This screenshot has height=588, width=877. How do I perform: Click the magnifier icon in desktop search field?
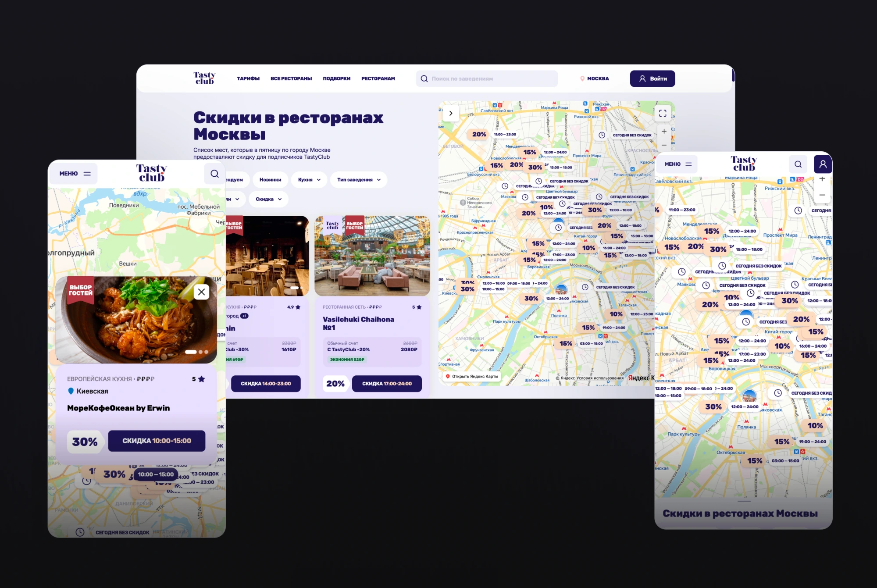pos(424,78)
